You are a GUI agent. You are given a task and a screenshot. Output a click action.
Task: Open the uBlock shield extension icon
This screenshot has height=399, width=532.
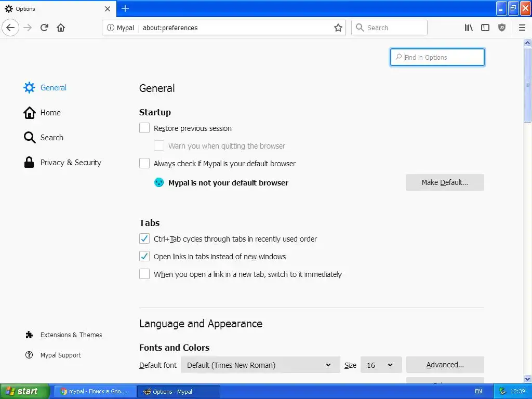click(502, 28)
